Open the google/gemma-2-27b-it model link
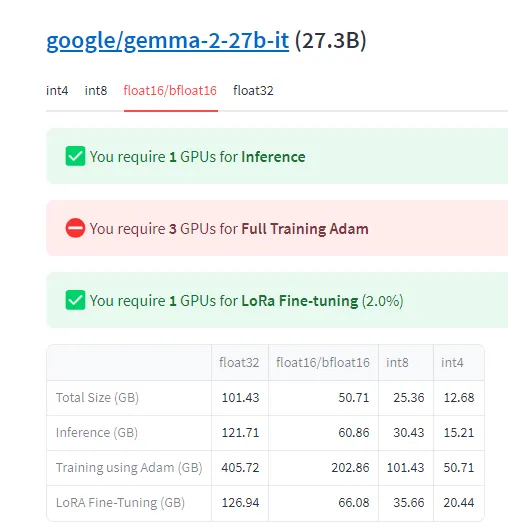The height and width of the screenshot is (532, 508). pyautogui.click(x=168, y=41)
